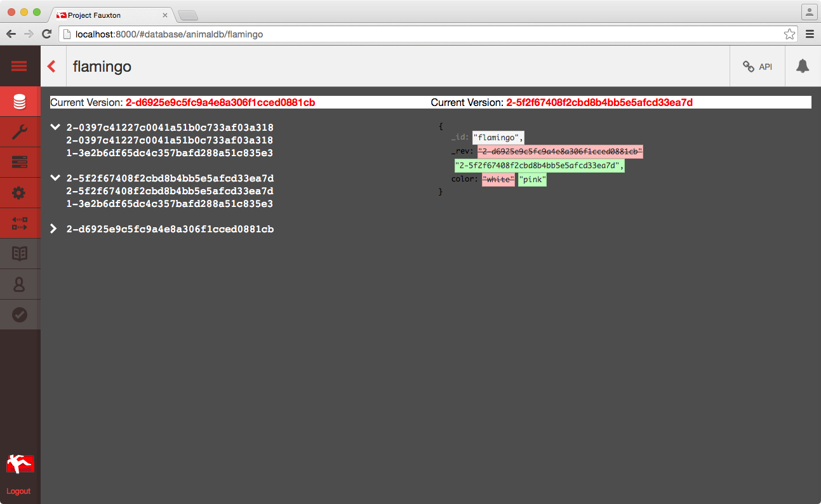Click the API link button
The width and height of the screenshot is (821, 504).
coord(758,67)
